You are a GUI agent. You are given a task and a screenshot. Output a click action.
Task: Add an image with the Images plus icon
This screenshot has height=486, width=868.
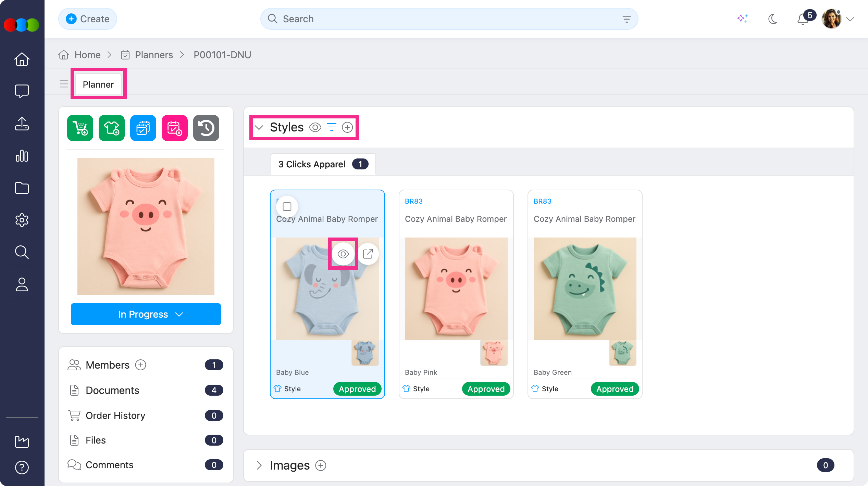click(x=321, y=465)
